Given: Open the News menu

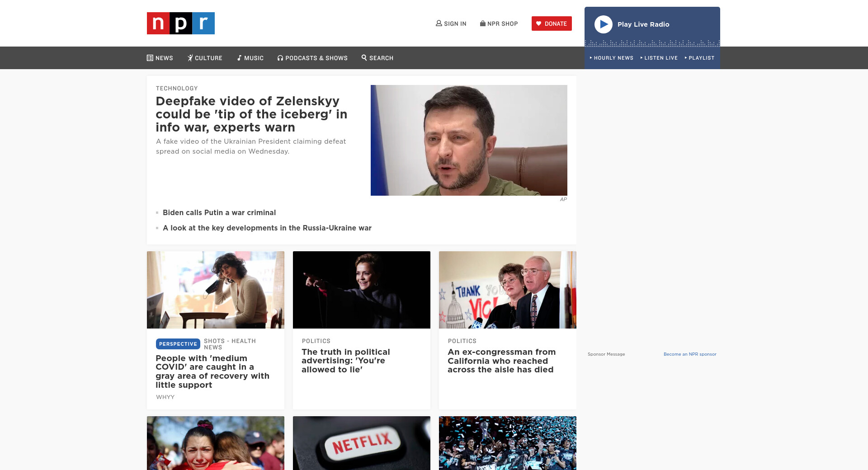Looking at the screenshot, I should pos(160,58).
